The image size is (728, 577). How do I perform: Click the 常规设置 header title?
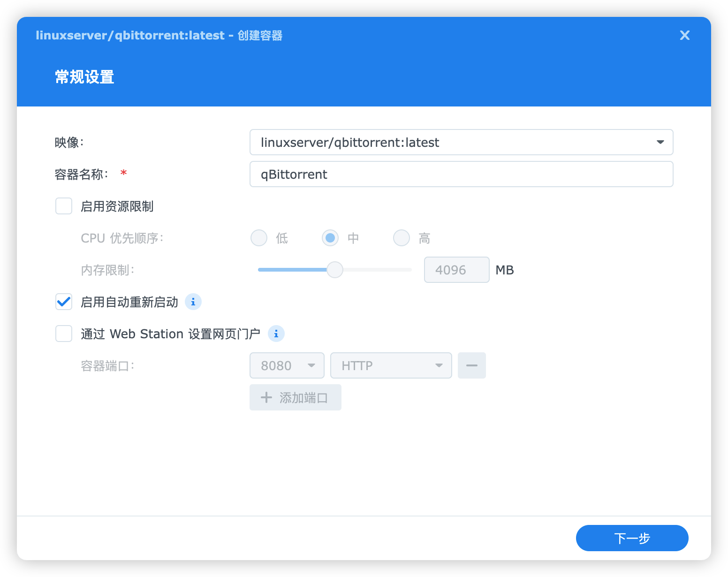(84, 77)
